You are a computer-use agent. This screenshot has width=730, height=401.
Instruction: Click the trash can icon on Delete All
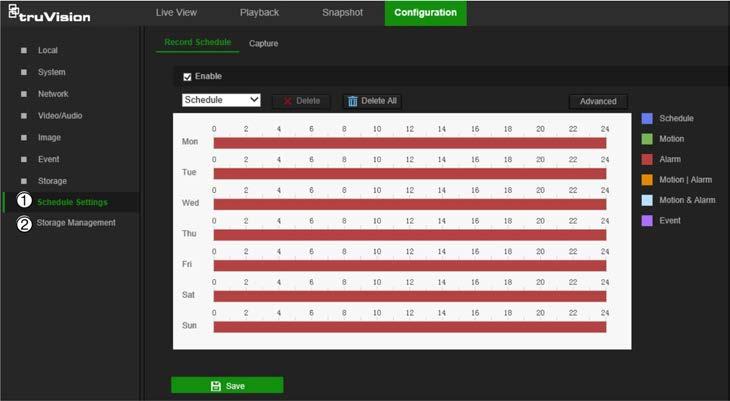coord(353,101)
